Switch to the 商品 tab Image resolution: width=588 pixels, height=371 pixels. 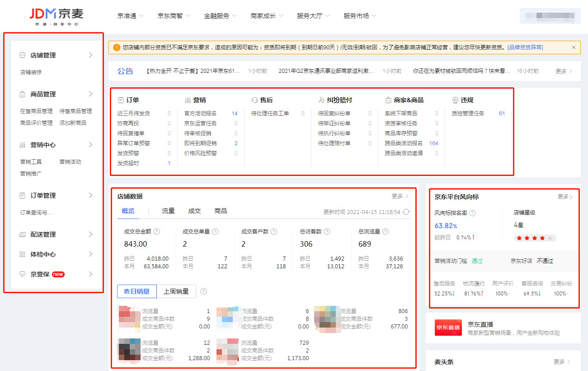[221, 211]
